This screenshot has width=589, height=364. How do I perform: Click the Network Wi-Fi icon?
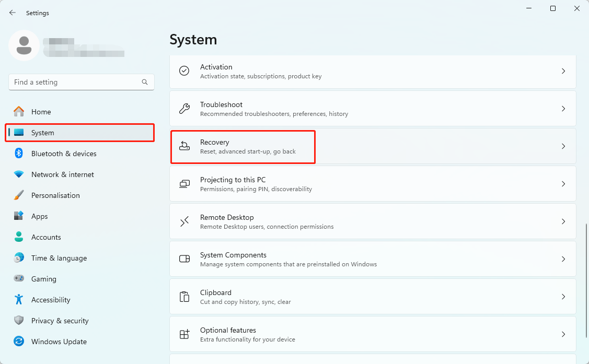19,174
